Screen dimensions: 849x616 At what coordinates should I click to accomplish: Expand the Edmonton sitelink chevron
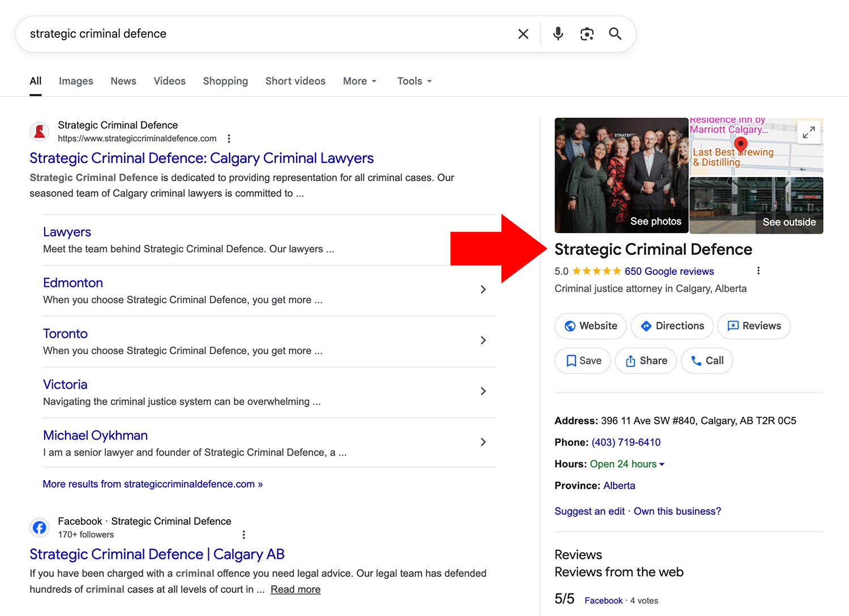click(483, 289)
